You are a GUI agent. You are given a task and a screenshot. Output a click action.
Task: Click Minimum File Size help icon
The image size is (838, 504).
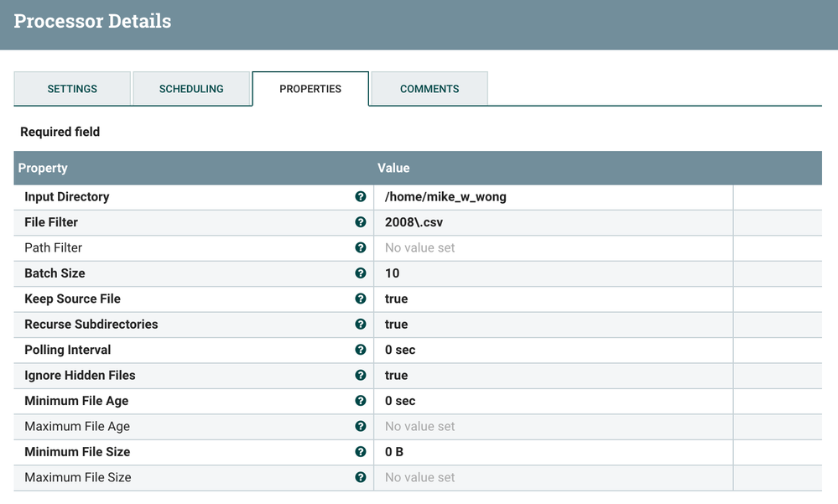360,452
